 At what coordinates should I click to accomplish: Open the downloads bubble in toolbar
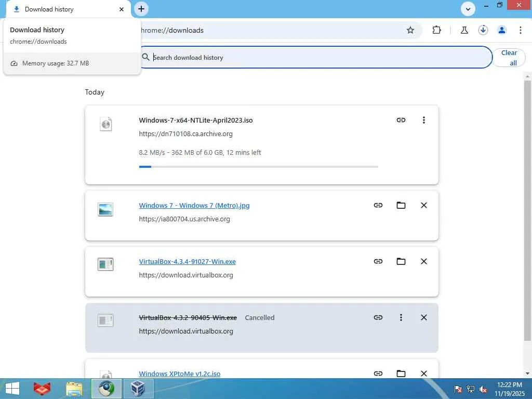point(483,30)
